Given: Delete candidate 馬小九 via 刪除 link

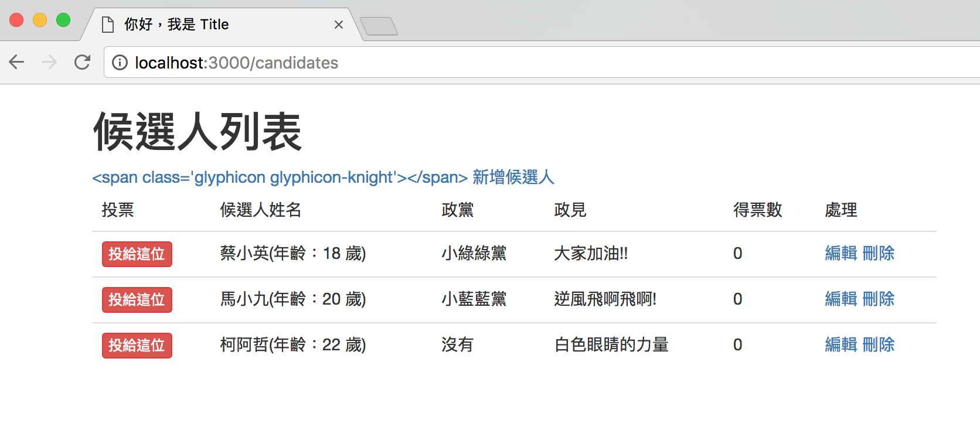Looking at the screenshot, I should 879,299.
